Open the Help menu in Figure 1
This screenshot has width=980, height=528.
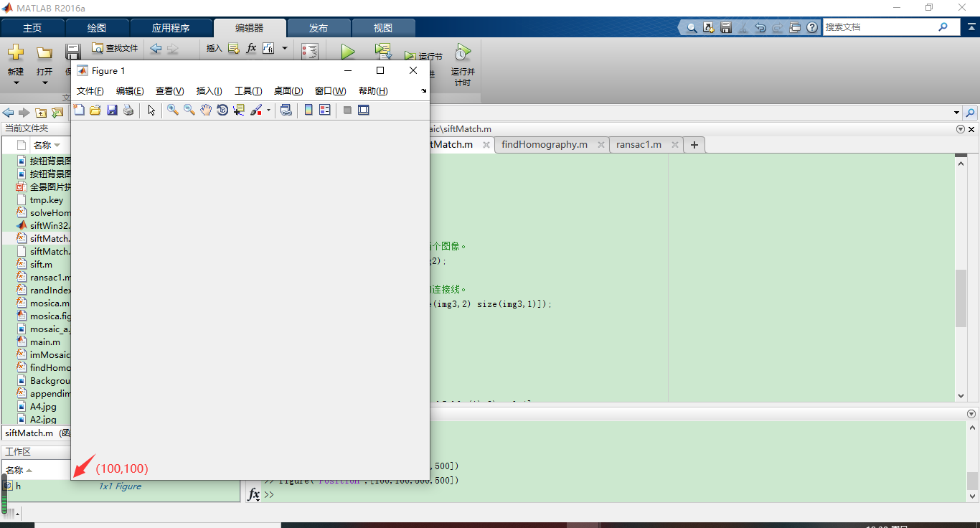click(x=373, y=91)
